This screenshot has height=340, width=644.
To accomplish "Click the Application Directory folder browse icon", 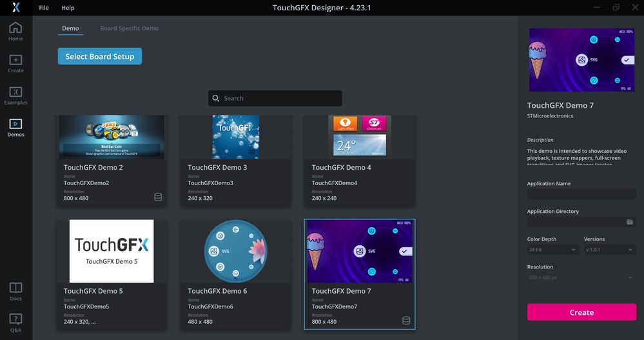I will 630,222.
